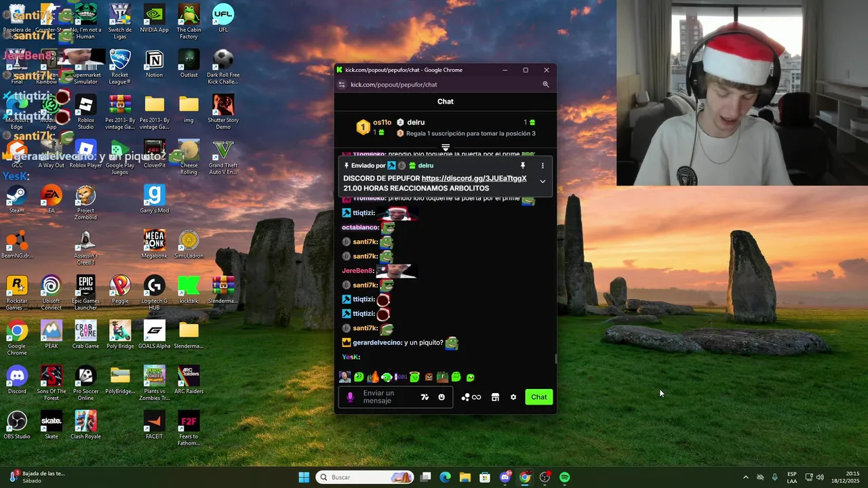The height and width of the screenshot is (488, 868).
Task: Open chat settings gear icon
Action: tap(513, 397)
